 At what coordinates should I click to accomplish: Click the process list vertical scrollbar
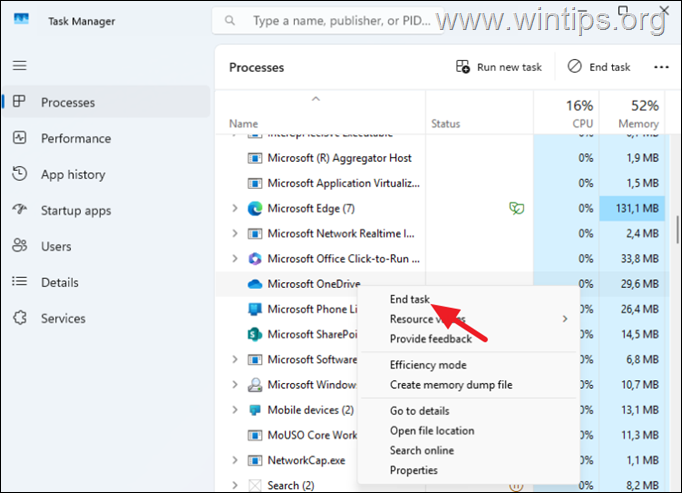[677, 230]
